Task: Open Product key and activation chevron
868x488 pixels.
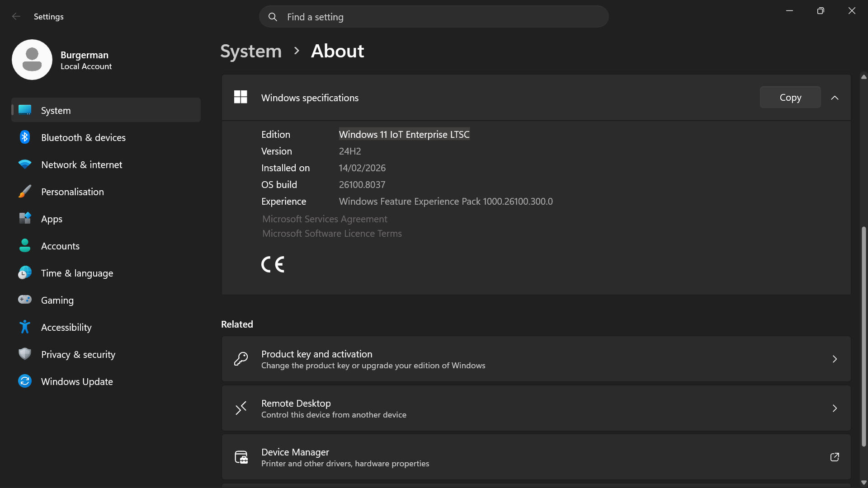Action: coord(835,359)
